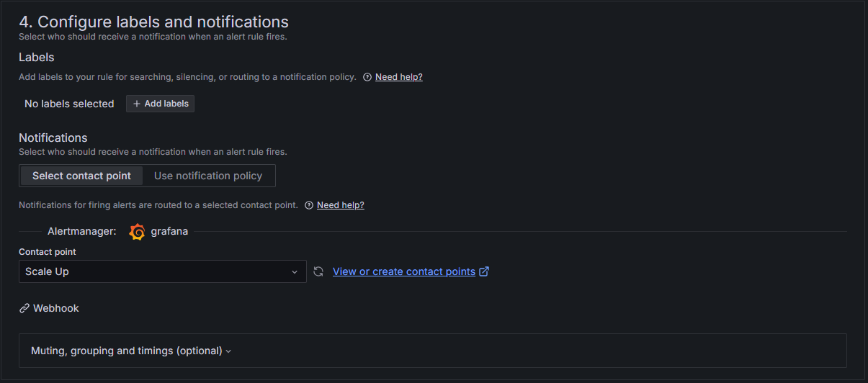The width and height of the screenshot is (868, 383).
Task: Click the chevron arrow in Contact point selector
Action: point(294,271)
